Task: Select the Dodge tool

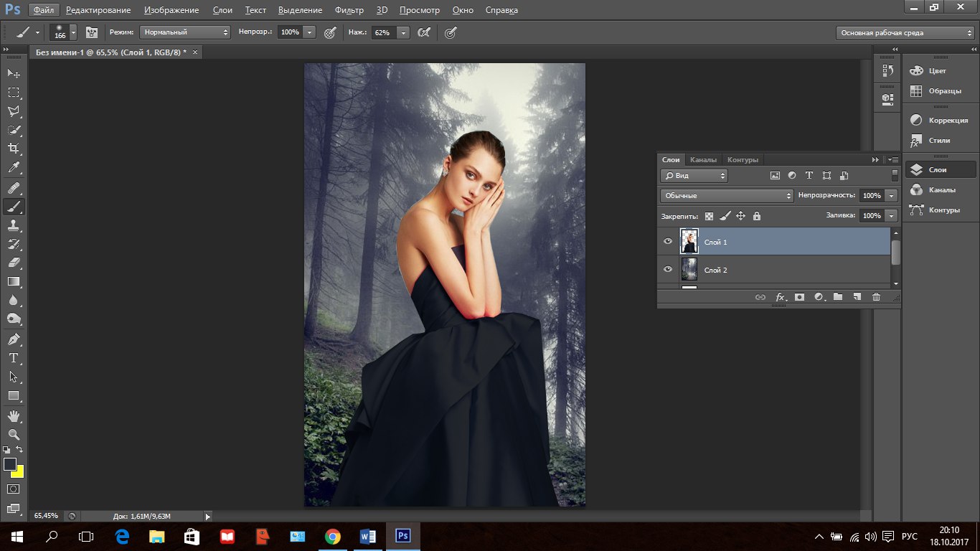Action: pos(14,319)
